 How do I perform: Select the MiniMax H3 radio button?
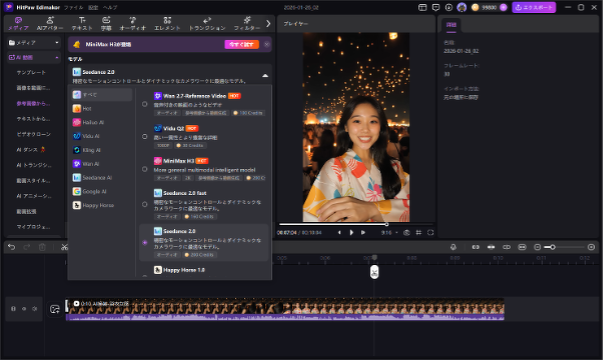pos(145,169)
